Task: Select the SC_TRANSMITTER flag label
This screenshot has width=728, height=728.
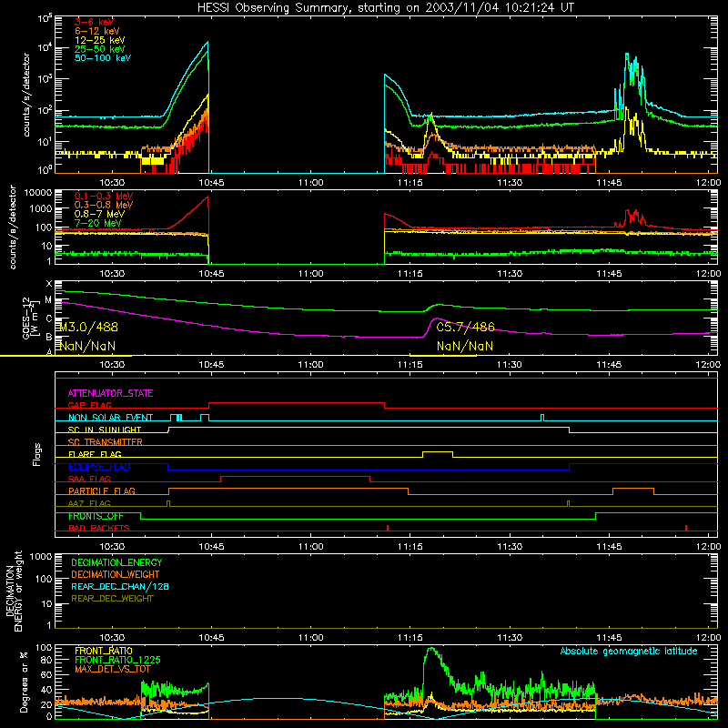Action: [x=105, y=442]
